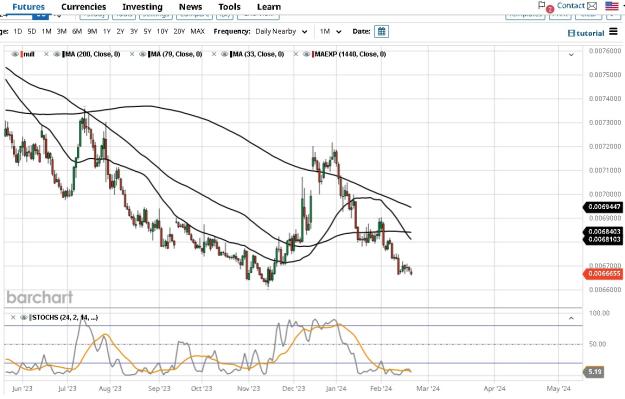Click the MA (33, Close, 0) indicator label
625x399 pixels.
[258, 54]
